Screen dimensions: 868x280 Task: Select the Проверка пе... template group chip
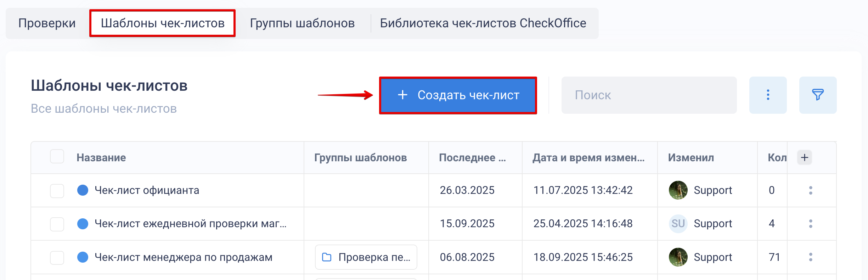click(x=366, y=257)
